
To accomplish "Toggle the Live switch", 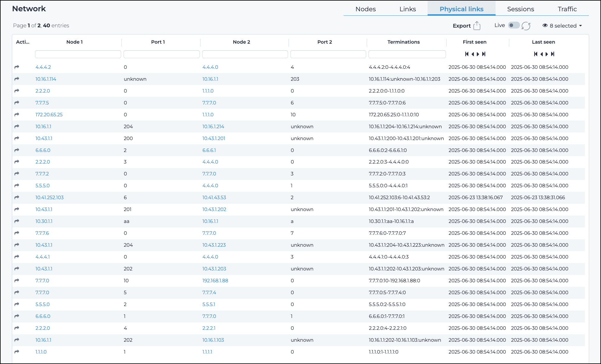I will (x=514, y=25).
